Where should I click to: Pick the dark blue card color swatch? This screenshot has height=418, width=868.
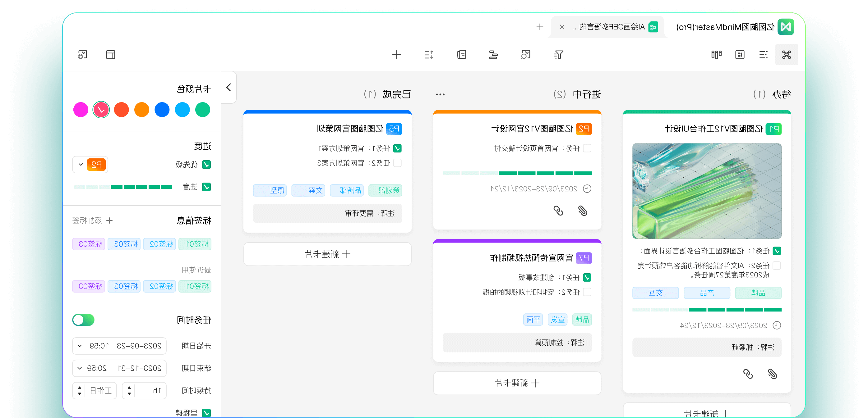162,110
